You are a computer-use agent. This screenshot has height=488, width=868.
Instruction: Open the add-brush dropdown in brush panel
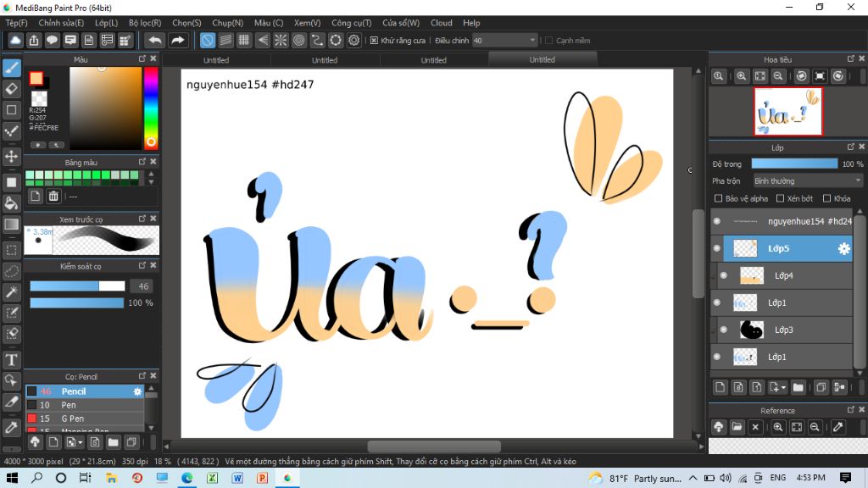[74, 442]
